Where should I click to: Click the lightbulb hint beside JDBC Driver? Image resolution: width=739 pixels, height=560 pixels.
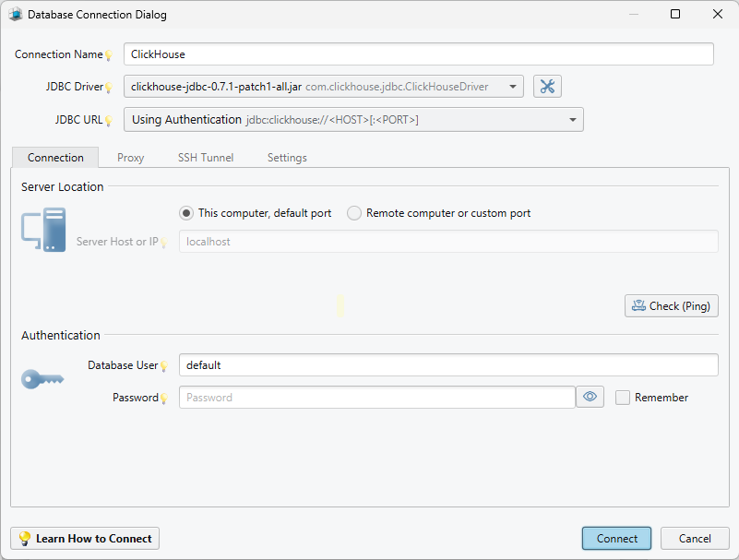tap(108, 88)
